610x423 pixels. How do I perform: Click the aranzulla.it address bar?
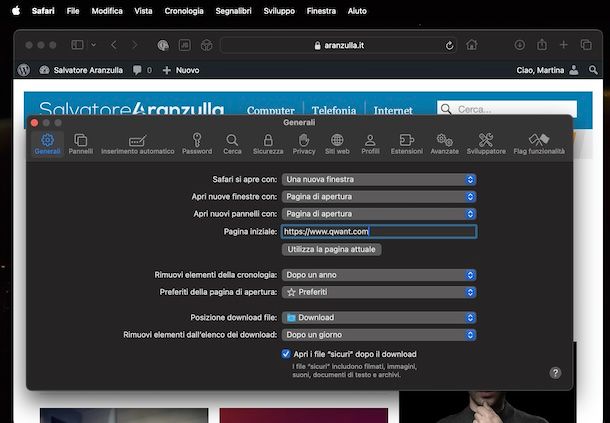pyautogui.click(x=339, y=46)
